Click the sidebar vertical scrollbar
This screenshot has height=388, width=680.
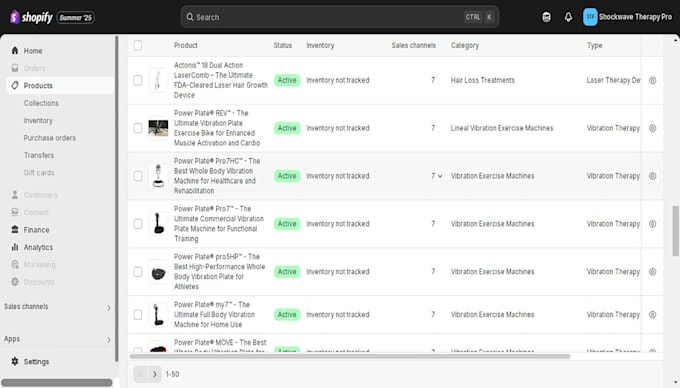click(x=116, y=199)
